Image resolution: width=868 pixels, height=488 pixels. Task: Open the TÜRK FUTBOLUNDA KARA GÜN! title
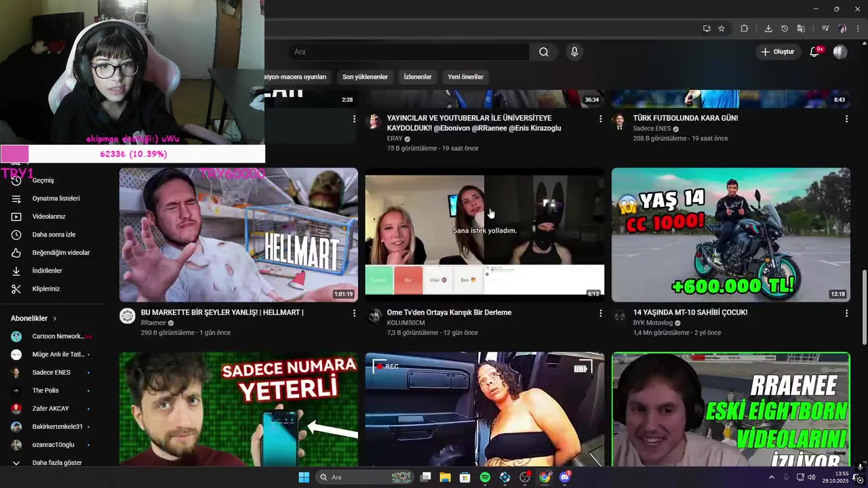tap(686, 118)
